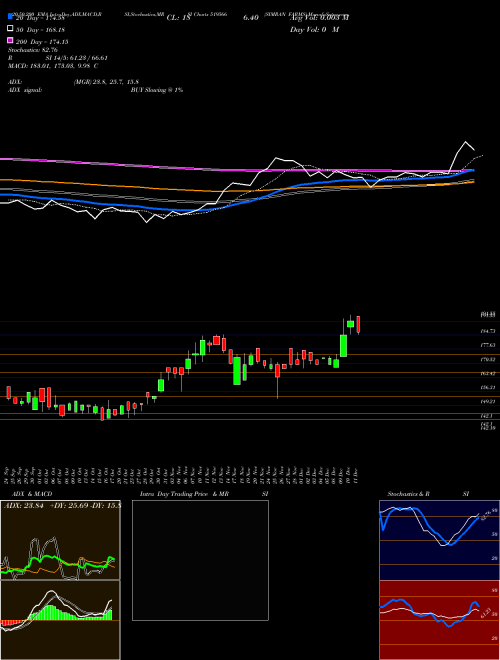Click the 177.63 price axis label
The height and width of the screenshot is (660, 500).
pos(487,345)
